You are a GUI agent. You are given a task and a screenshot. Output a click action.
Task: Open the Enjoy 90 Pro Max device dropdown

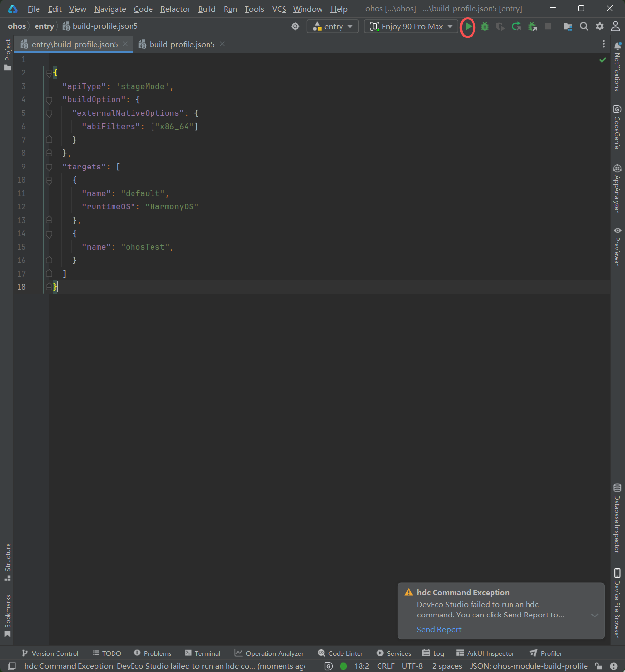tap(411, 26)
